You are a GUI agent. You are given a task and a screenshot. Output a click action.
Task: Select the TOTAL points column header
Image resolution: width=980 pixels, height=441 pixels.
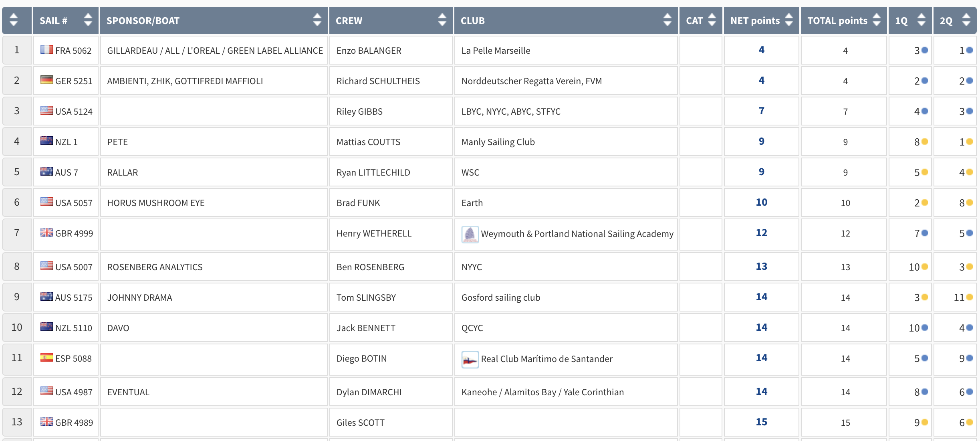pos(844,20)
